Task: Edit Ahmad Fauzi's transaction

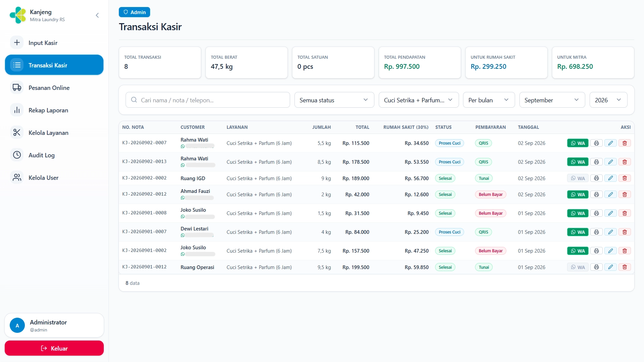Action: pyautogui.click(x=610, y=195)
